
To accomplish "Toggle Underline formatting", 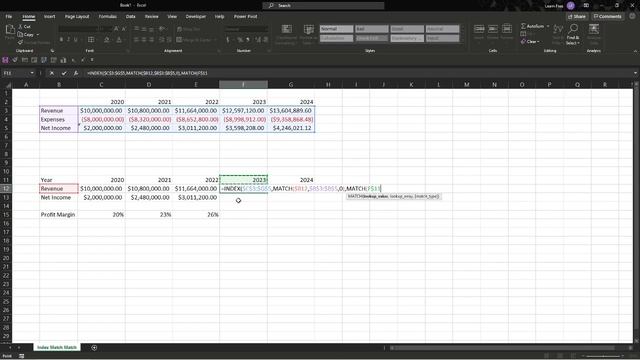I will click(x=76, y=40).
